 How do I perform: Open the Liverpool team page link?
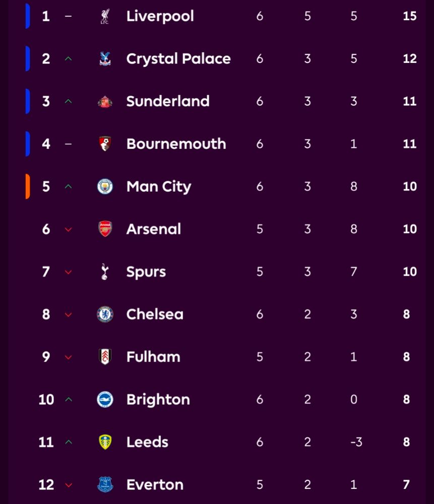pyautogui.click(x=160, y=16)
